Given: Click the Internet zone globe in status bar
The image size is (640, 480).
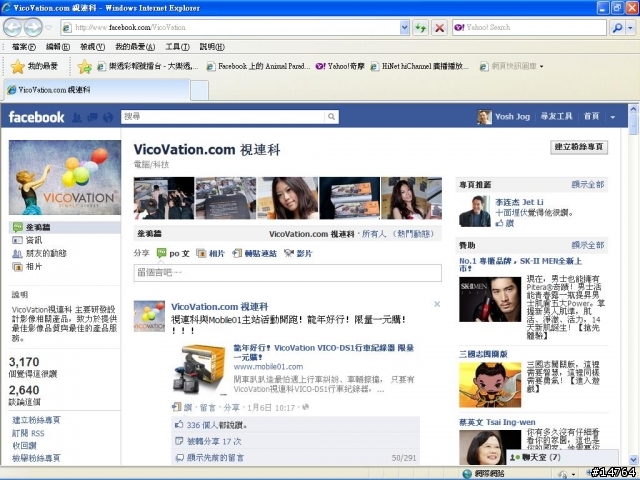Looking at the screenshot, I should point(467,474).
